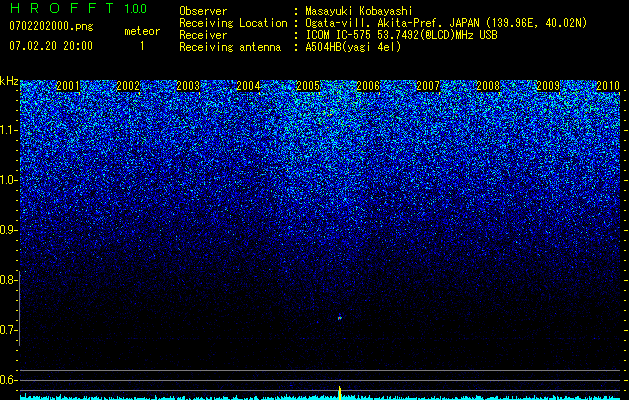629x400 pixels.
Task: Click the HROFFT title text
Action: point(63,8)
